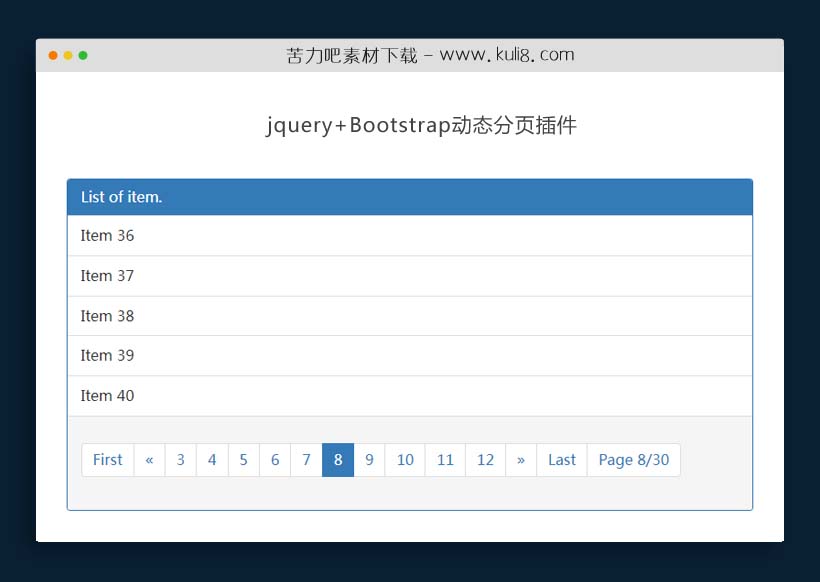
Task: Select the Item 36 row
Action: click(409, 235)
